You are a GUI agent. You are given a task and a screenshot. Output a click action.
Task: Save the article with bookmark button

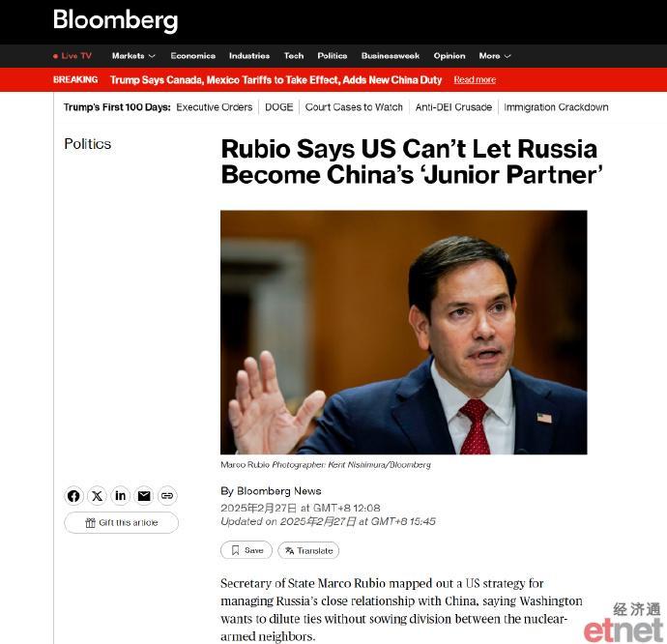246,550
